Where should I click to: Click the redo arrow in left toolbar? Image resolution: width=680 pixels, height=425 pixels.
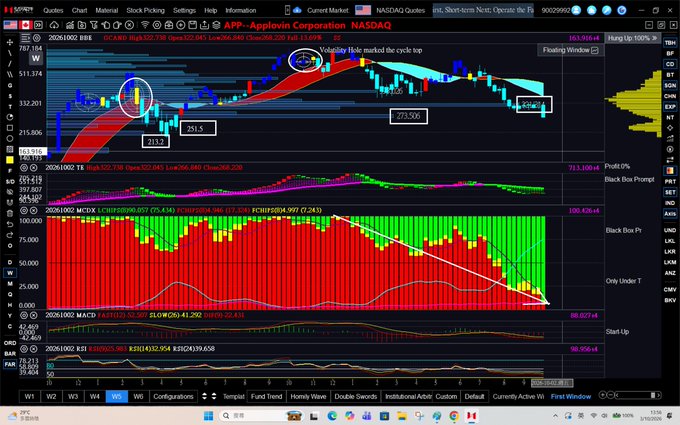pyautogui.click(x=10, y=235)
